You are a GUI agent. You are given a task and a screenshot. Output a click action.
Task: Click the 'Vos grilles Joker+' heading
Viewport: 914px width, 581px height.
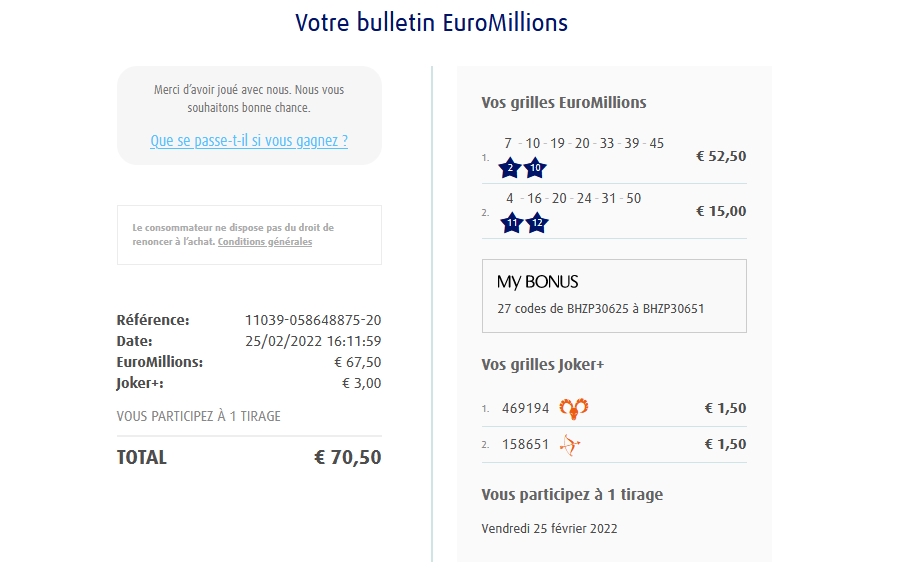(543, 365)
